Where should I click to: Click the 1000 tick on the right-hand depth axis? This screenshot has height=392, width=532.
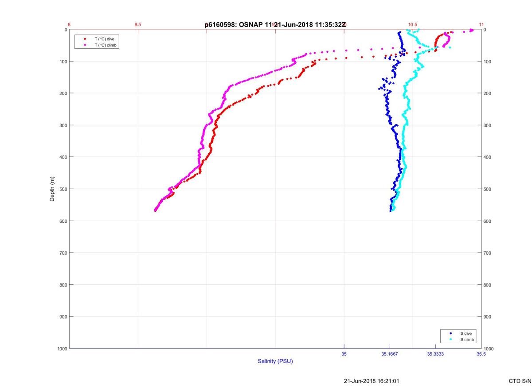point(489,349)
